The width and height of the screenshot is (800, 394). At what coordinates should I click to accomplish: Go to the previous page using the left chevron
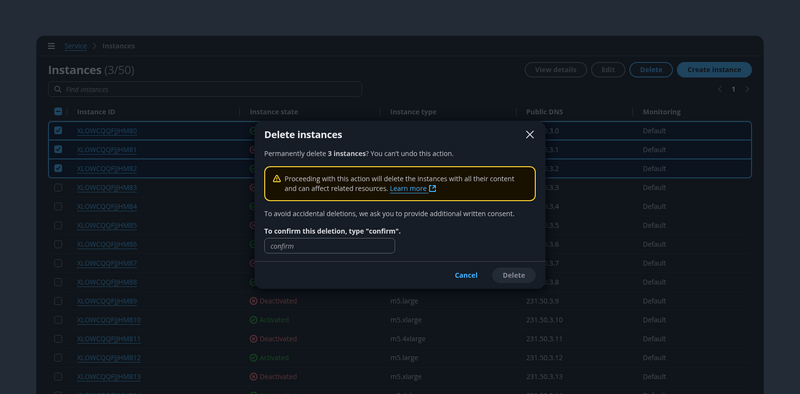[x=720, y=89]
